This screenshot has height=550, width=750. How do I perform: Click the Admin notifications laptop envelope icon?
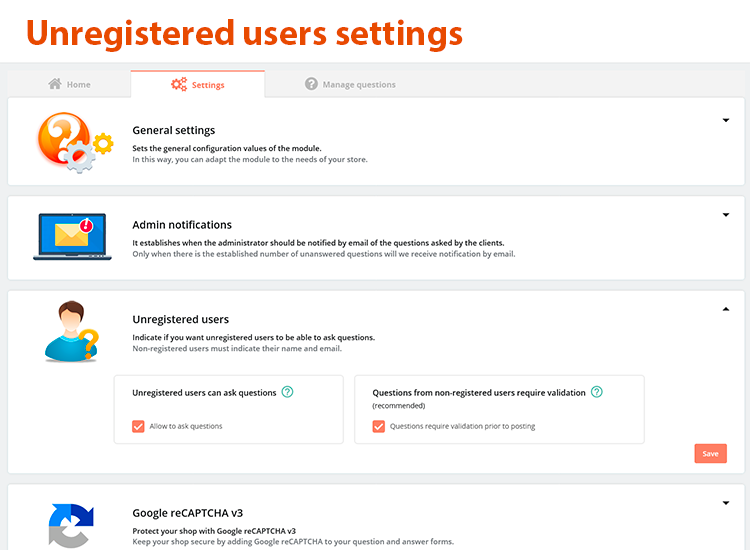pos(71,237)
